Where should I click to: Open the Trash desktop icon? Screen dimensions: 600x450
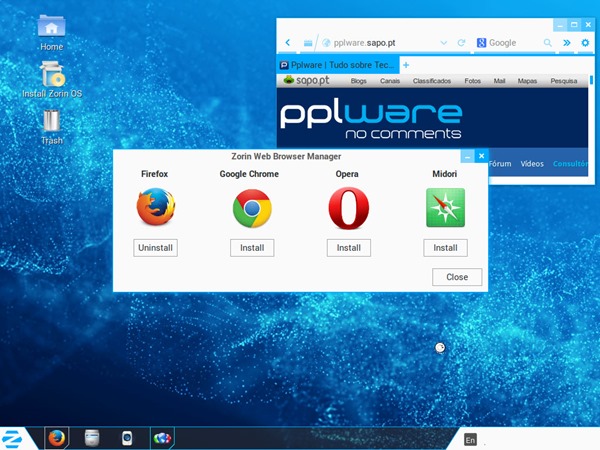tap(52, 127)
